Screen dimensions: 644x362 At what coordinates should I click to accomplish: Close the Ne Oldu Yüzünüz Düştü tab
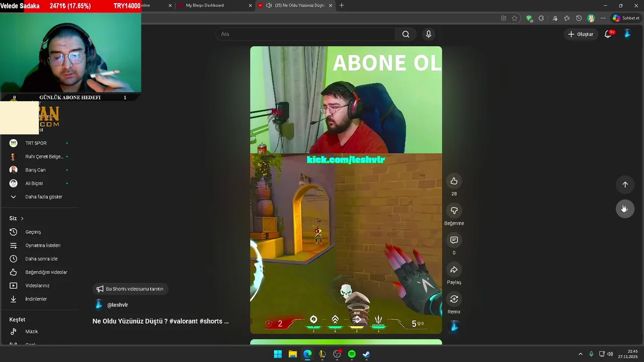tap(331, 6)
